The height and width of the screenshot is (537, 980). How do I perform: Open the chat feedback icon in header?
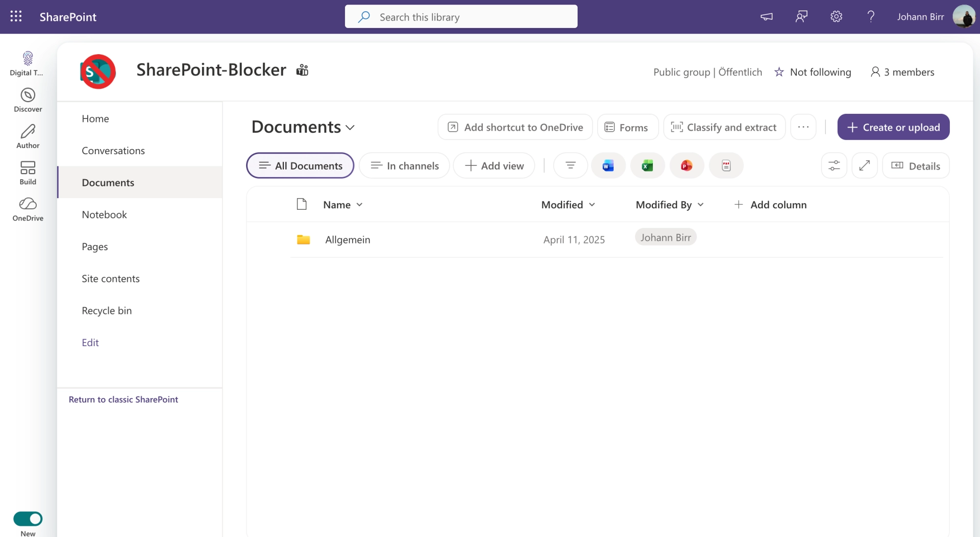801,16
